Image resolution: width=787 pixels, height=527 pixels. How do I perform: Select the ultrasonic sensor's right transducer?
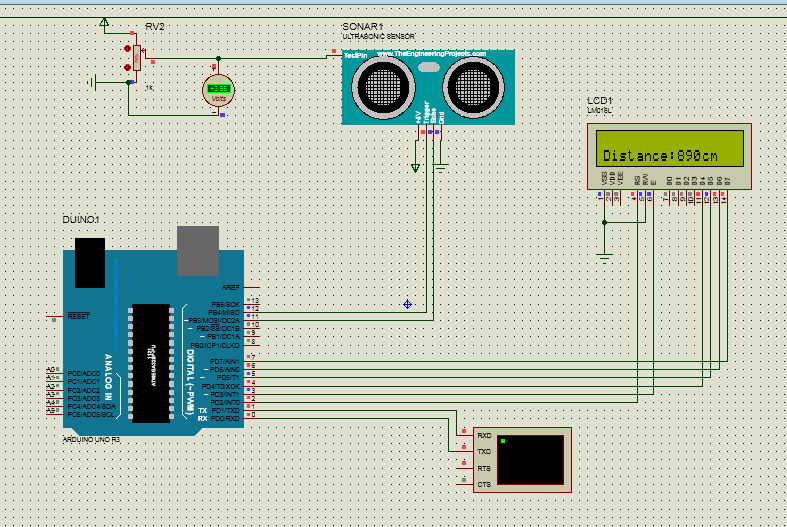(473, 87)
